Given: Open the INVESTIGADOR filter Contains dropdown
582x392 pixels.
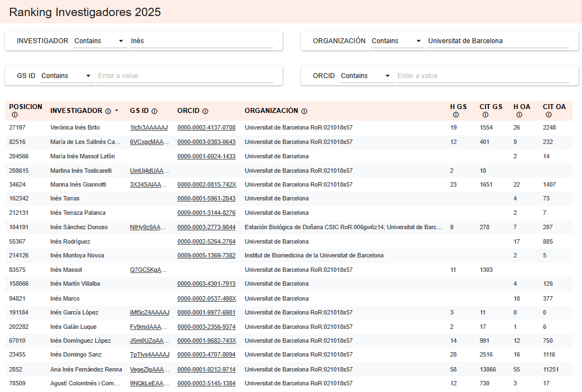Looking at the screenshot, I should (x=100, y=41).
